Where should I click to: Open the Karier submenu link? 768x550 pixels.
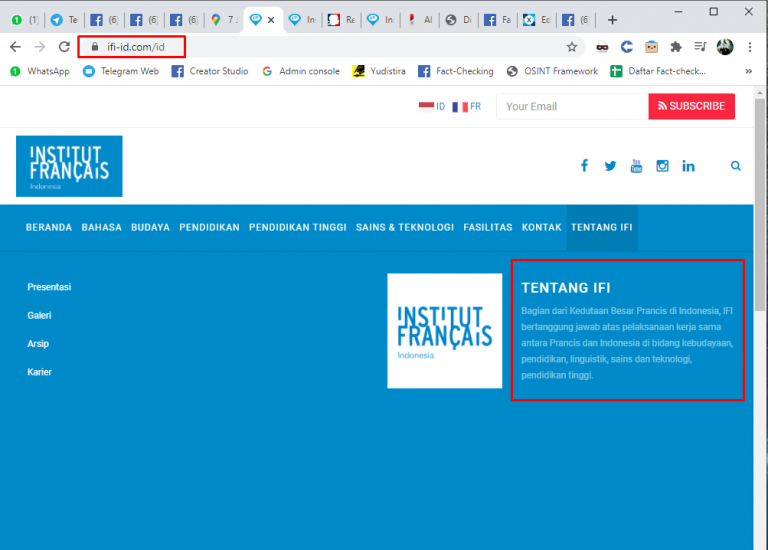[x=39, y=372]
